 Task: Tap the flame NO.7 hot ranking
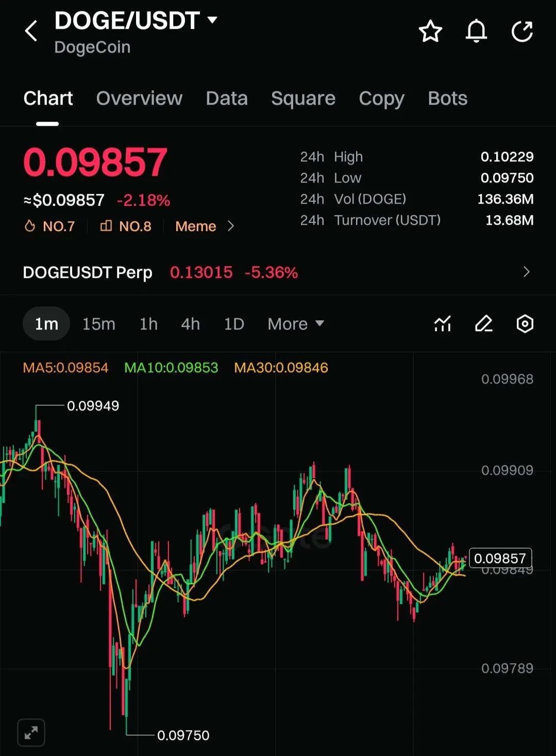click(49, 226)
